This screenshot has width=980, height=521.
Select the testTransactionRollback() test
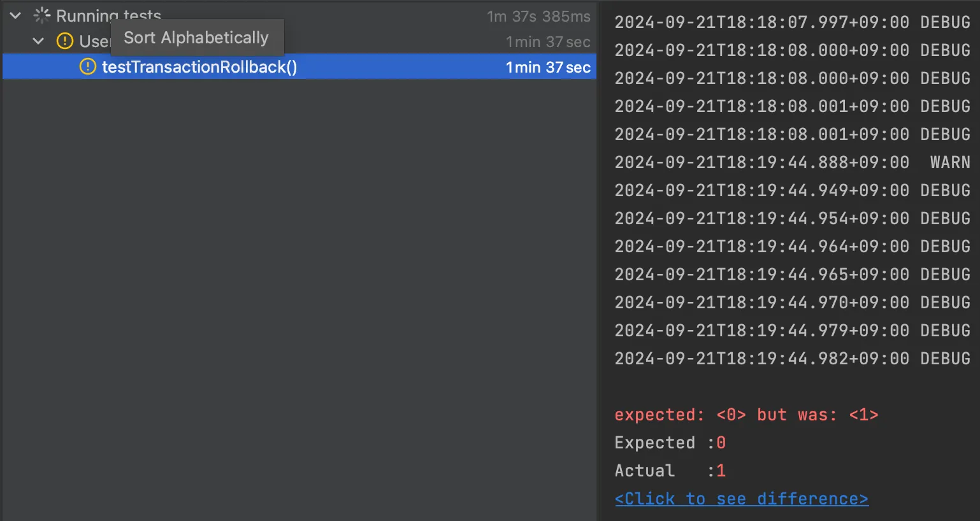(x=199, y=67)
